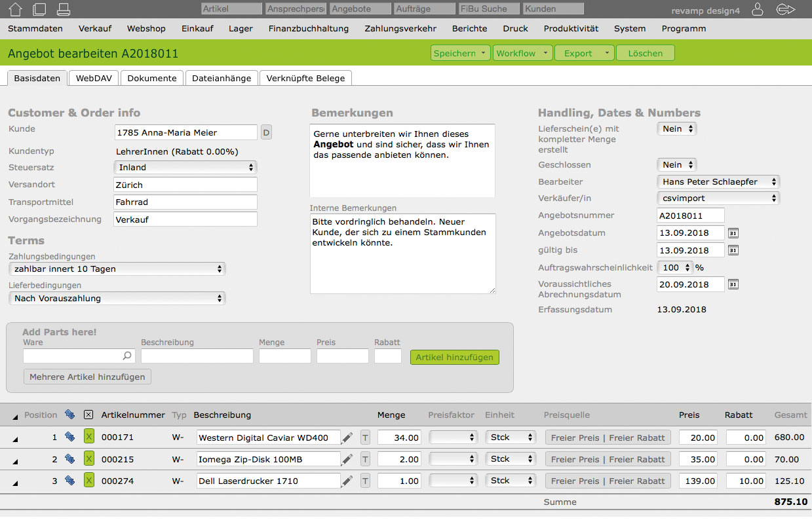Open the Export dropdown button
812x520 pixels.
click(x=585, y=53)
